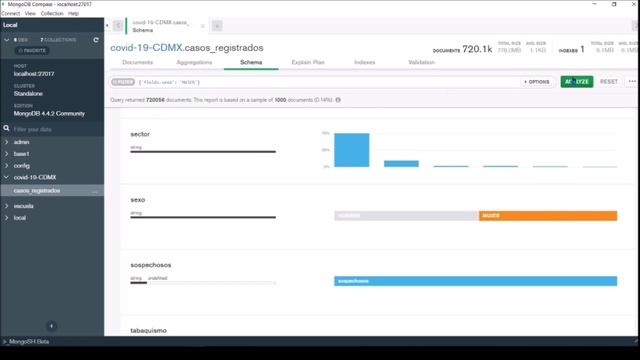The height and width of the screenshot is (360, 640).
Task: Click the Reset button
Action: [609, 82]
